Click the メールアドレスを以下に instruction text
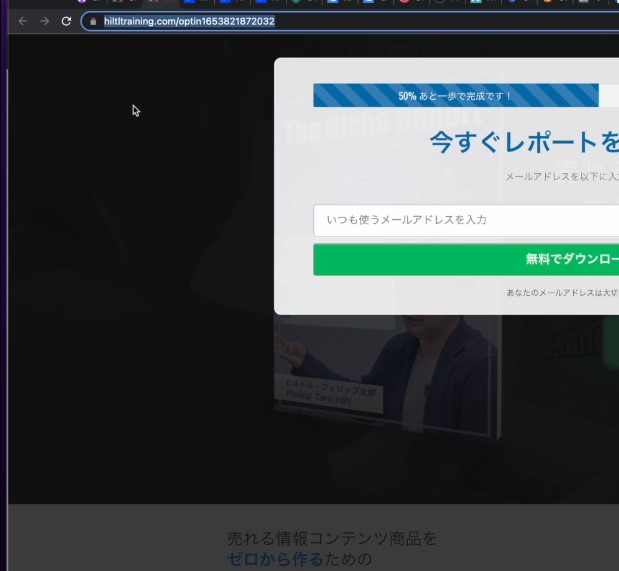Screen dimensions: 619x571 (562, 177)
